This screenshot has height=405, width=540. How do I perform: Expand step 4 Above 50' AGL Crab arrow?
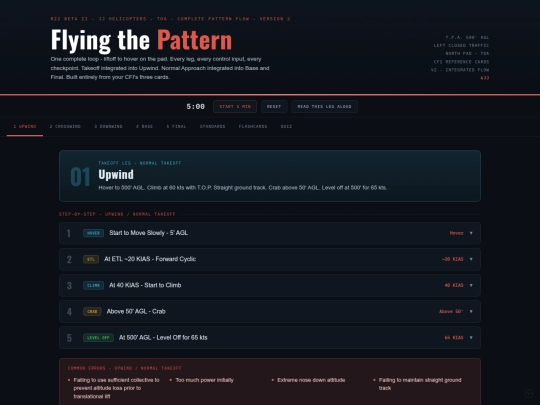[x=471, y=312]
